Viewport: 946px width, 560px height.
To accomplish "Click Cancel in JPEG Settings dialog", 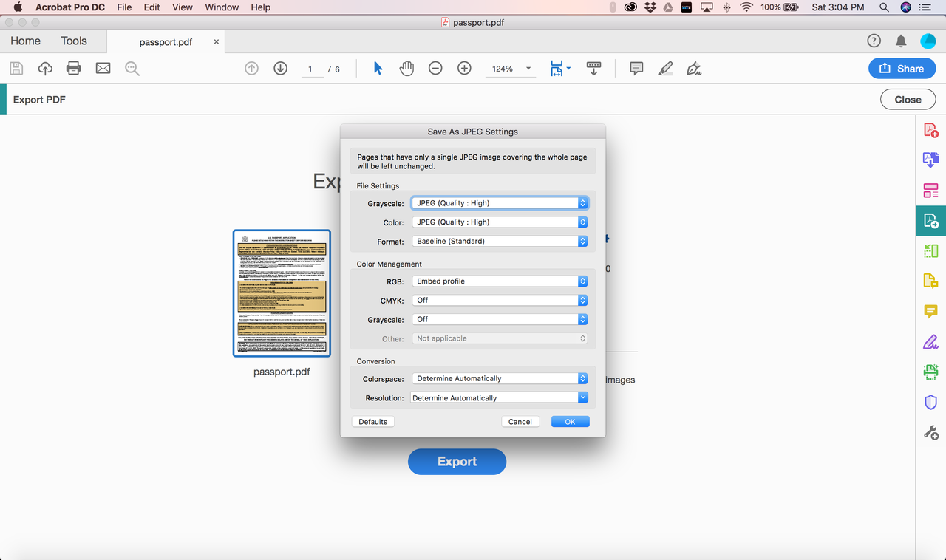I will pyautogui.click(x=520, y=421).
